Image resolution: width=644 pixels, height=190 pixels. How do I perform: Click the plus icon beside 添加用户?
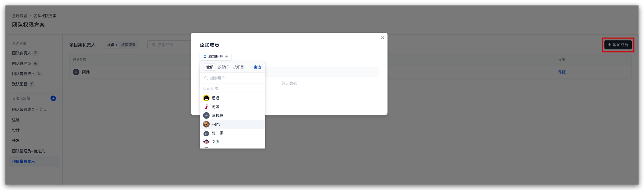227,57
